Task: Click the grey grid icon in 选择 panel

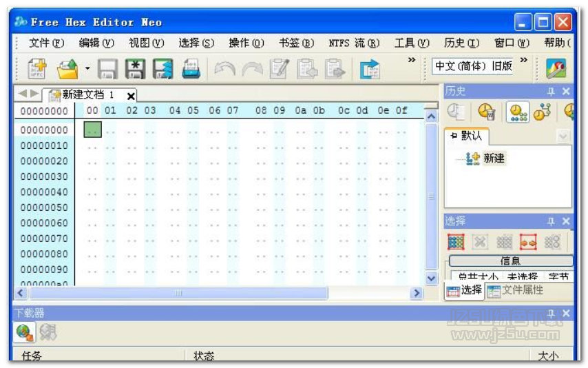Action: click(x=505, y=242)
